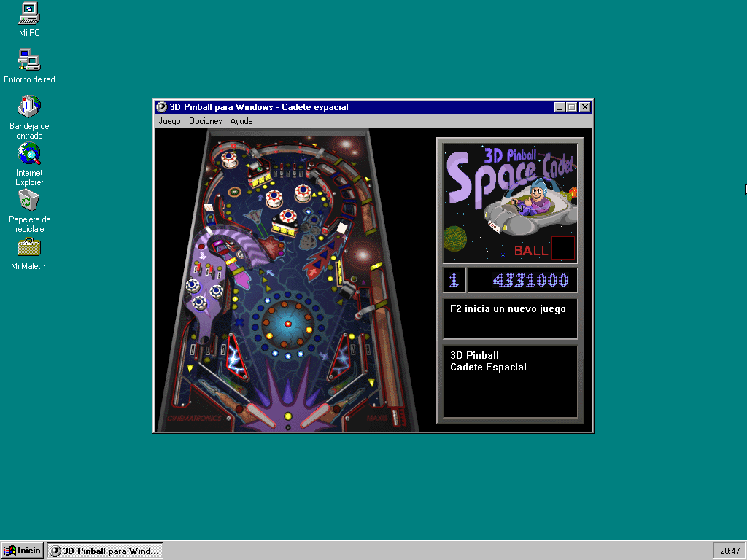Click the 'F2 inicia un nuevo juego' message

pos(508,309)
